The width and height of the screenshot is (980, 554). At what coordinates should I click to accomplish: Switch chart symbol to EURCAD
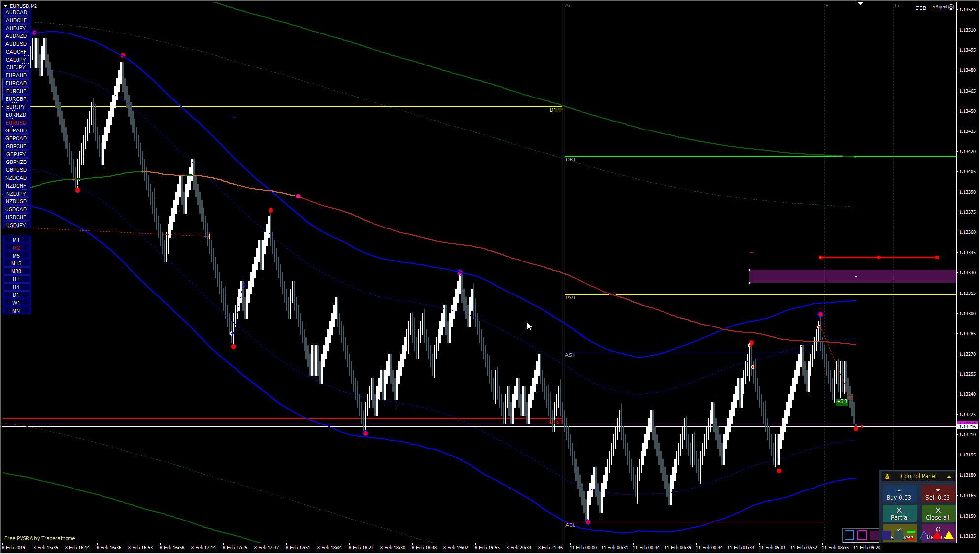pyautogui.click(x=16, y=83)
